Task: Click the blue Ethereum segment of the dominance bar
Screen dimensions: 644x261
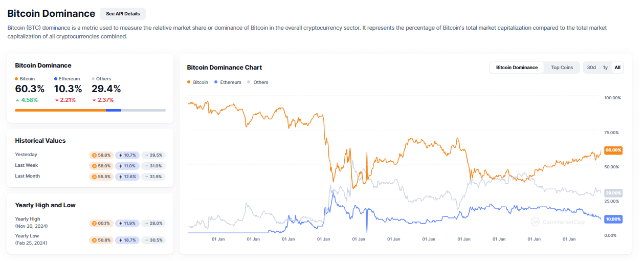Action: (114, 110)
